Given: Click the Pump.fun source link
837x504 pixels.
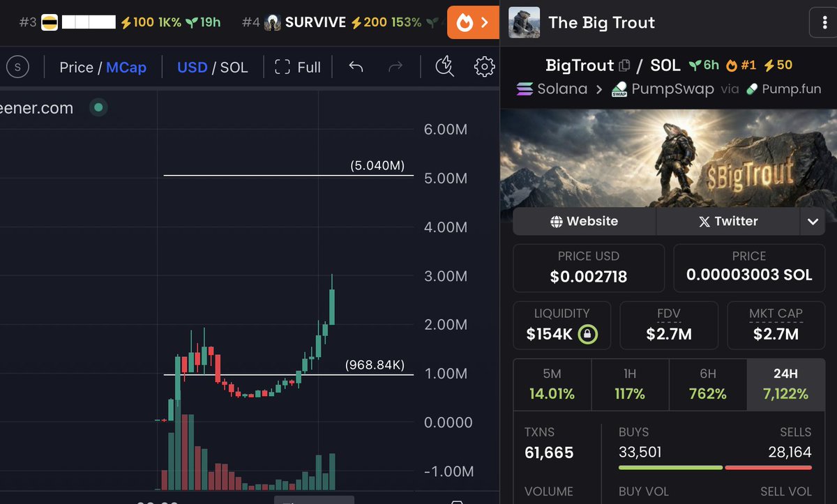Looking at the screenshot, I should click(x=783, y=89).
